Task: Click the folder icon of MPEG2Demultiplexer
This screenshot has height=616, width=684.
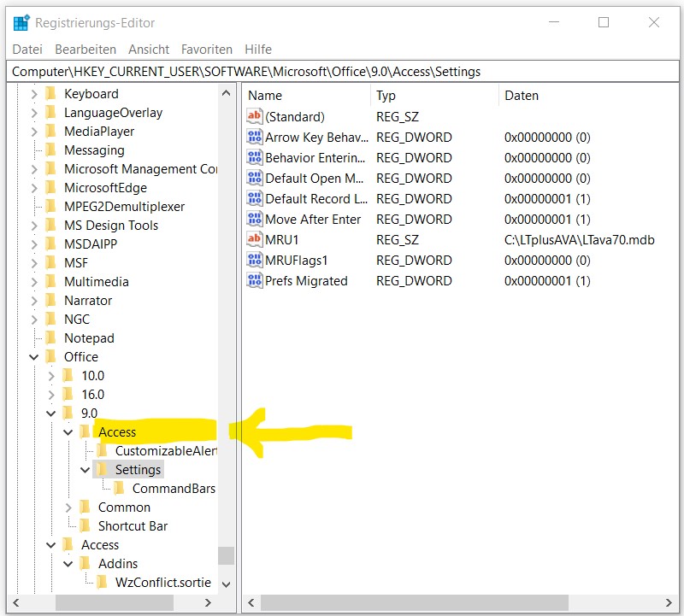Action: point(51,206)
